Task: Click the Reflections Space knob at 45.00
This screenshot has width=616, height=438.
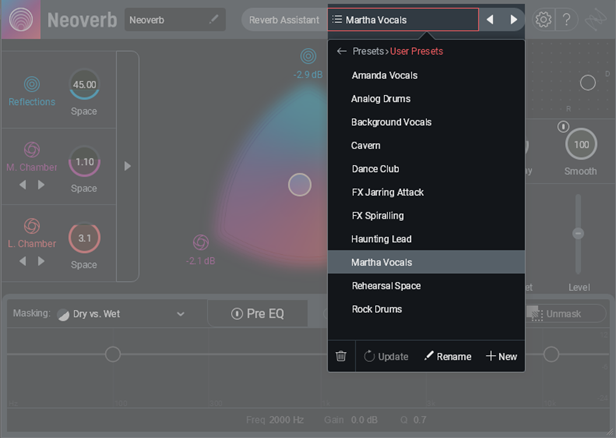Action: (84, 84)
